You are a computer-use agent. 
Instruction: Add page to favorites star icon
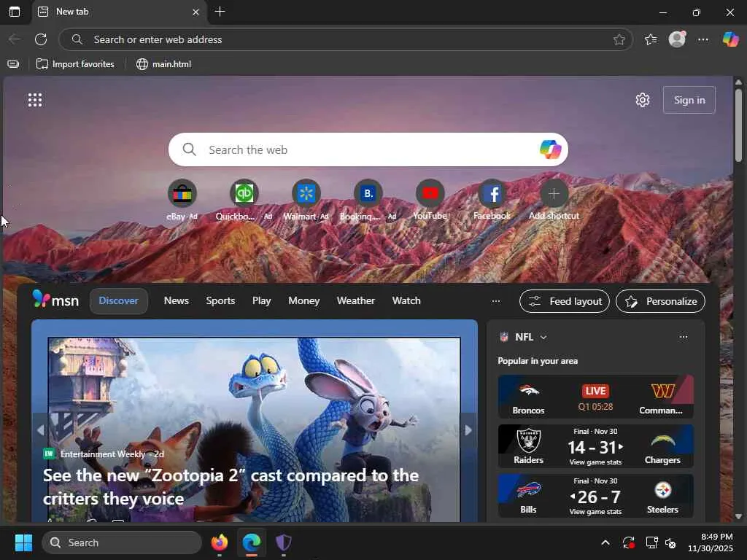[619, 39]
